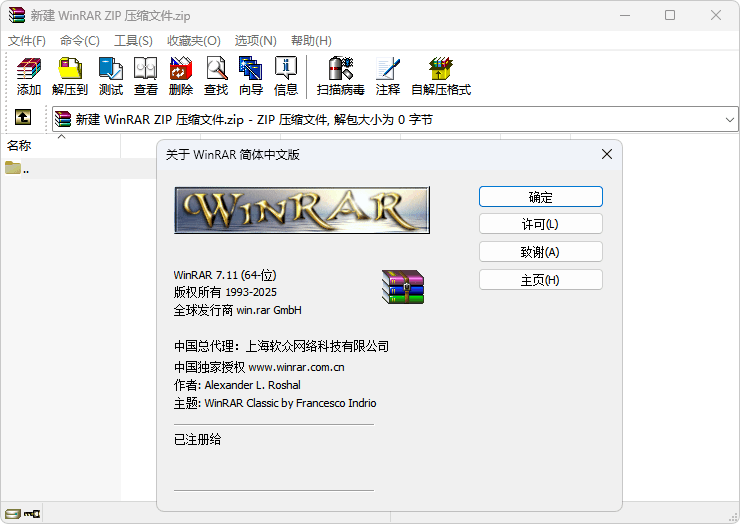Maximize the WinRAR main window
Viewport: 740px width, 524px height.
point(670,15)
